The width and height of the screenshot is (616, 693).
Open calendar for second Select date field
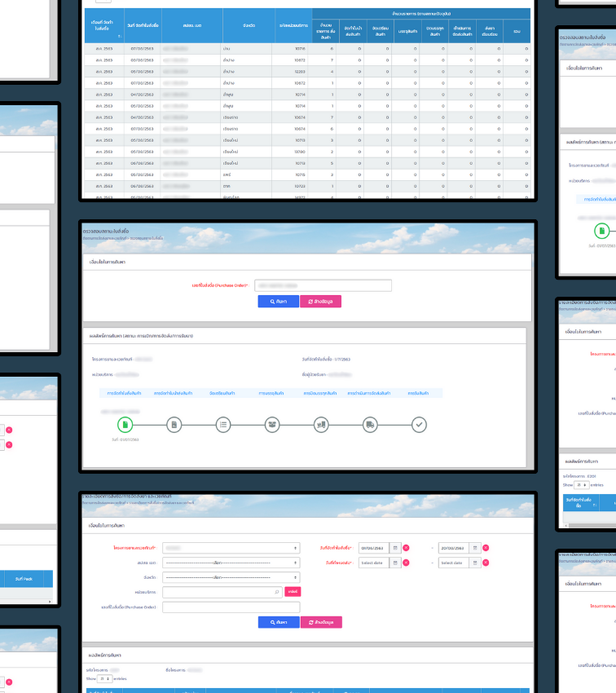click(475, 563)
